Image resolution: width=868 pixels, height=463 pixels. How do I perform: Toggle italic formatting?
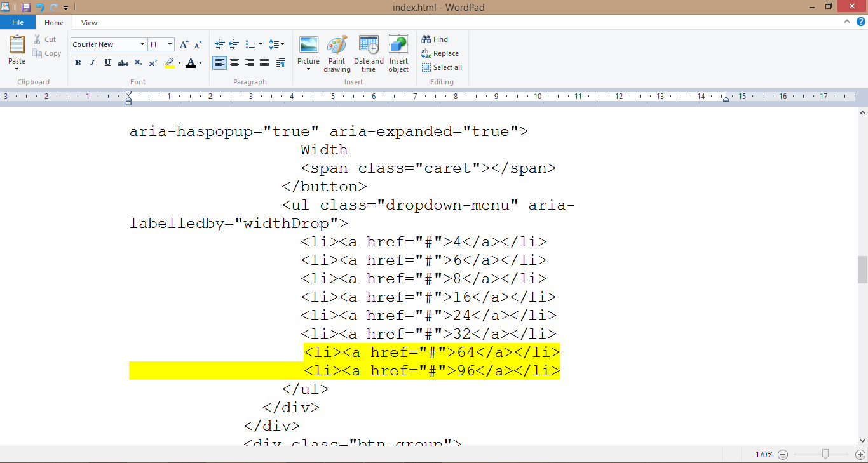pyautogui.click(x=92, y=62)
